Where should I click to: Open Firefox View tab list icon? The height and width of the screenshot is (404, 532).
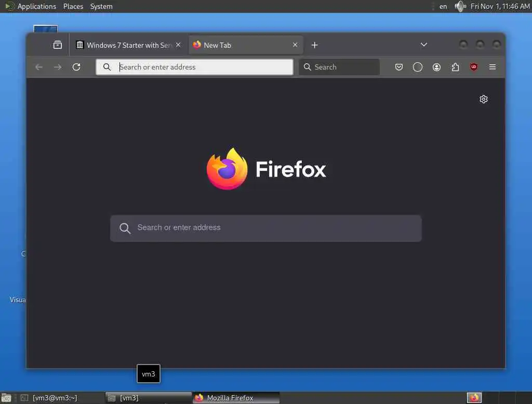(58, 45)
